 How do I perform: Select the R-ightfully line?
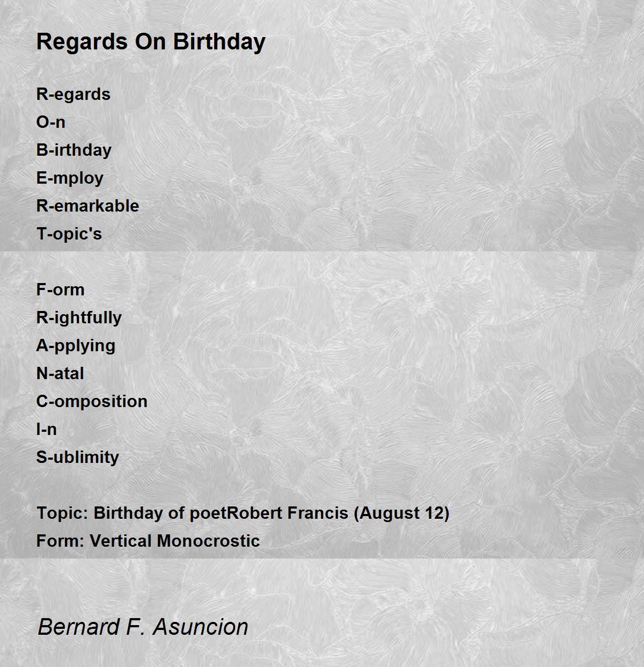[79, 318]
